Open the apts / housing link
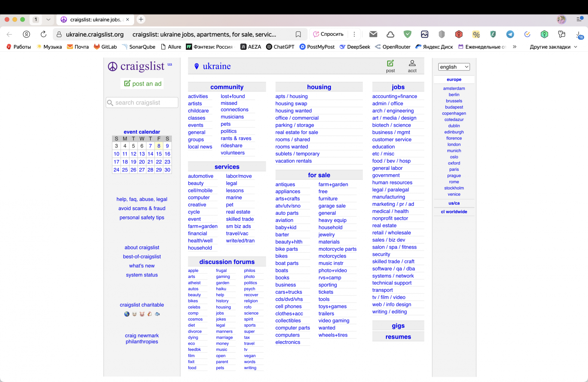This screenshot has height=382, width=588. coord(291,97)
